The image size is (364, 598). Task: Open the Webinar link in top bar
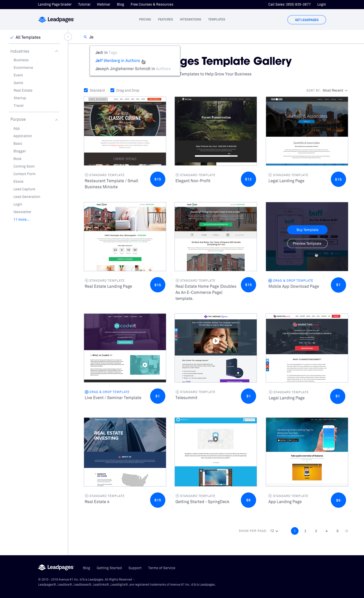[x=103, y=4]
